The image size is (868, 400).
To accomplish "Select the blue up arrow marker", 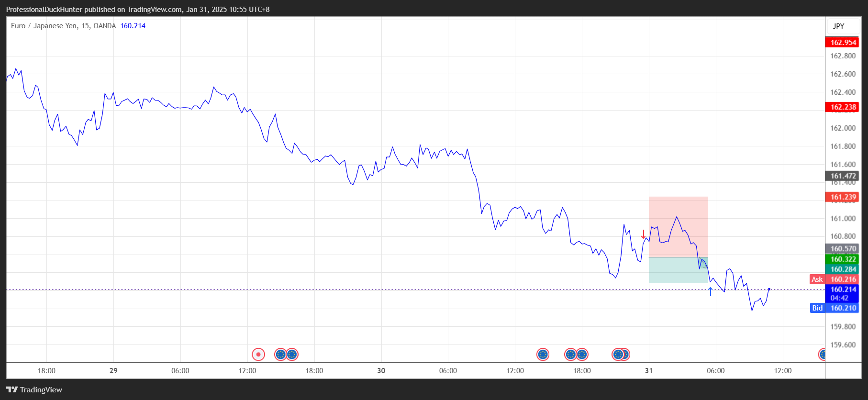I will [x=711, y=291].
